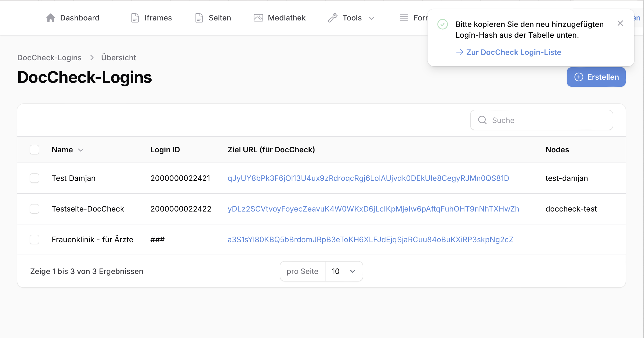Click Zeige 1 bis 3 results text

87,271
